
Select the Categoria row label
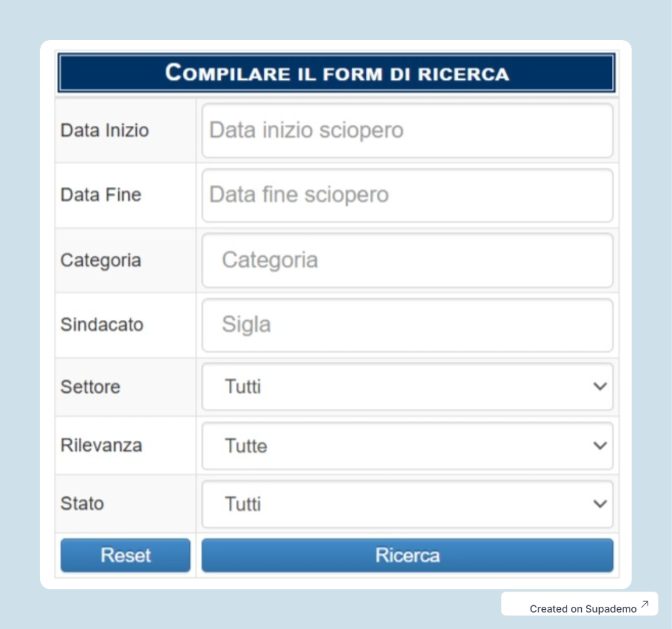pos(101,260)
